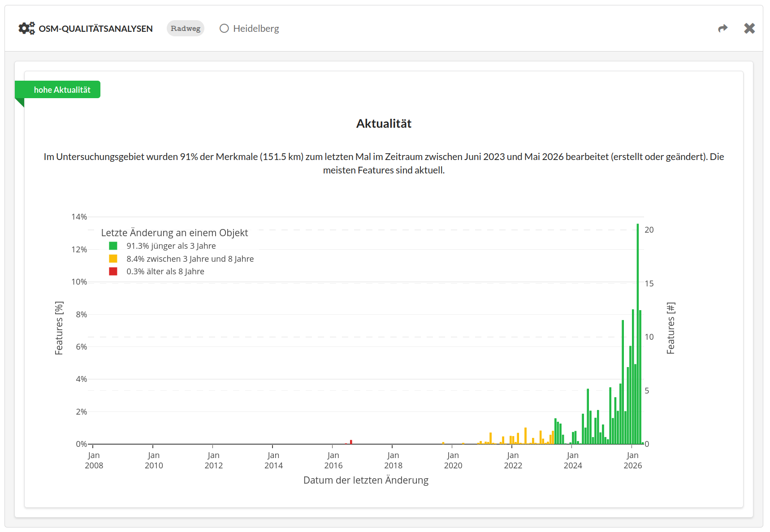This screenshot has width=770, height=532.
Task: Click the 'Jan 2008' axis tick label
Action: 94,460
